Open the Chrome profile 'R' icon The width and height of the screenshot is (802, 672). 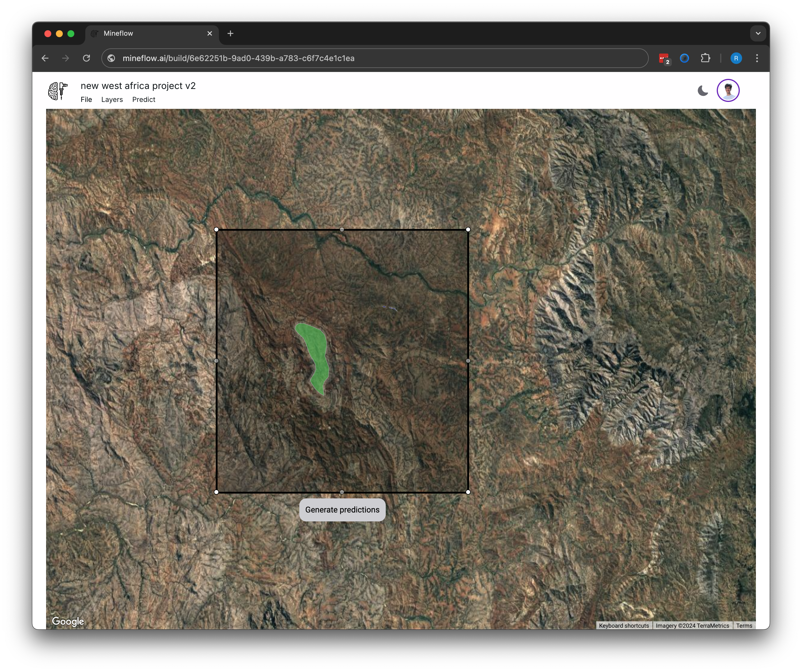click(736, 58)
